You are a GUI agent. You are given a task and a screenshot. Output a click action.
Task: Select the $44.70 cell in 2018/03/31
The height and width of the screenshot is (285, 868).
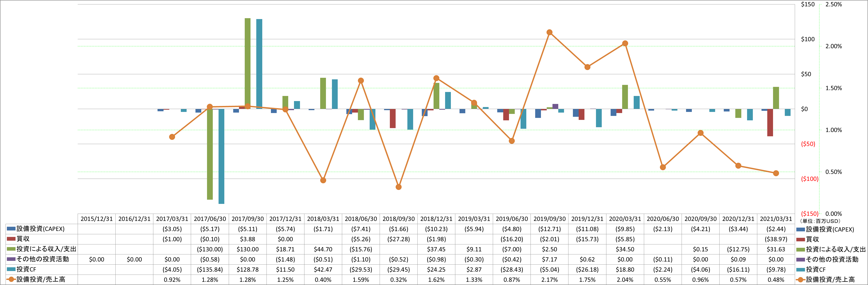(323, 249)
